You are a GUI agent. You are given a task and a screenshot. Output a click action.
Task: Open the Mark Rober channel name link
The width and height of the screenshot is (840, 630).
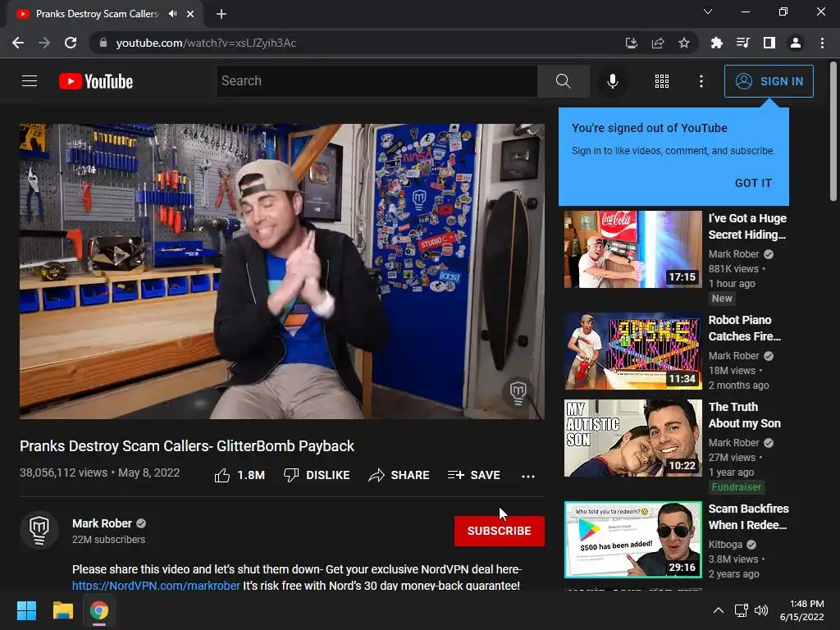102,523
